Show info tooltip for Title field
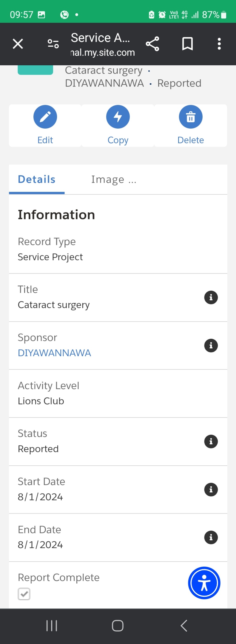Viewport: 236px width, 644px height. point(211,298)
